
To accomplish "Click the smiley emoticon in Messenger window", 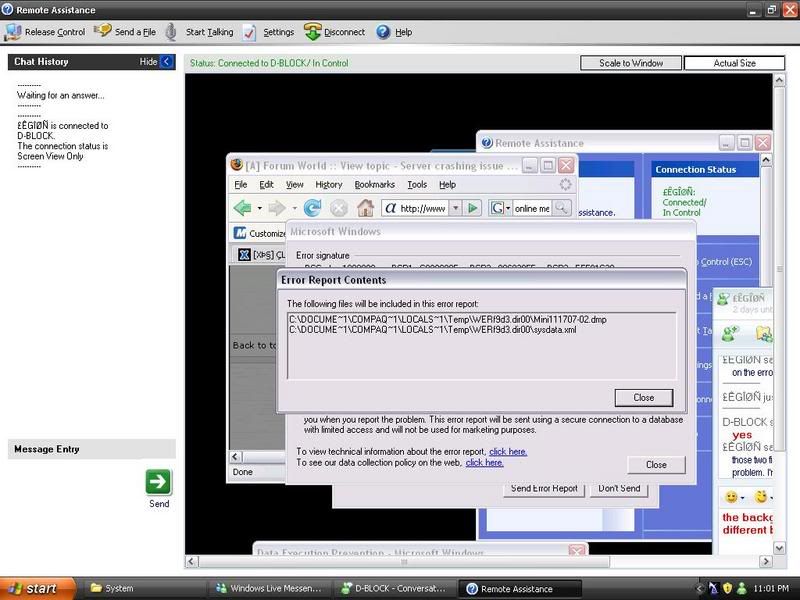I will pos(731,496).
